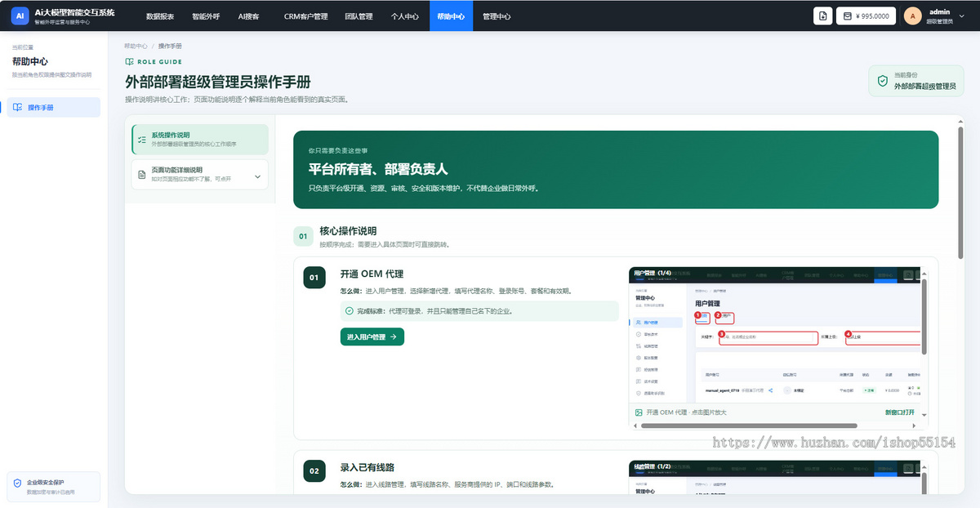Screen dimensions: 980x508
Task: Click the 企业级安全保护 shield icon
Action: (x=18, y=483)
